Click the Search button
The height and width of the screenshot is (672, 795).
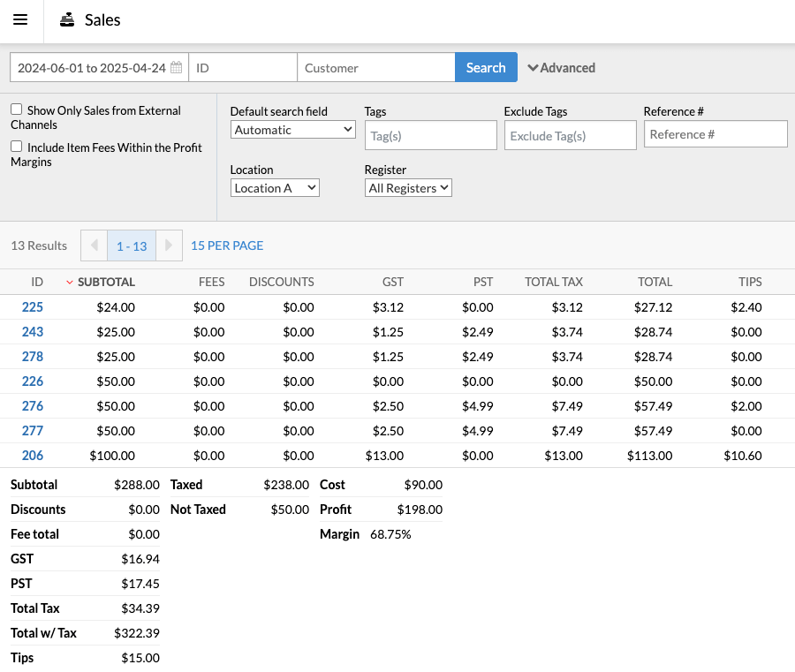(486, 67)
